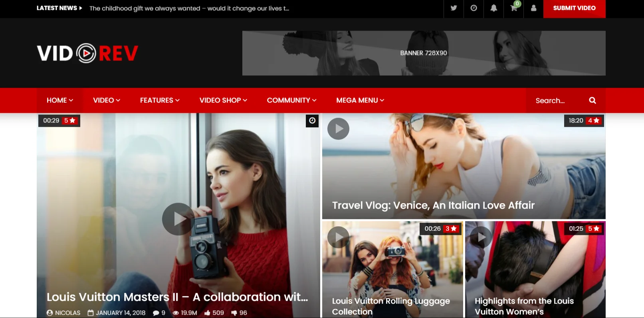Viewport: 644px width, 318px height.
Task: Open the shopping cart icon
Action: pos(514,8)
